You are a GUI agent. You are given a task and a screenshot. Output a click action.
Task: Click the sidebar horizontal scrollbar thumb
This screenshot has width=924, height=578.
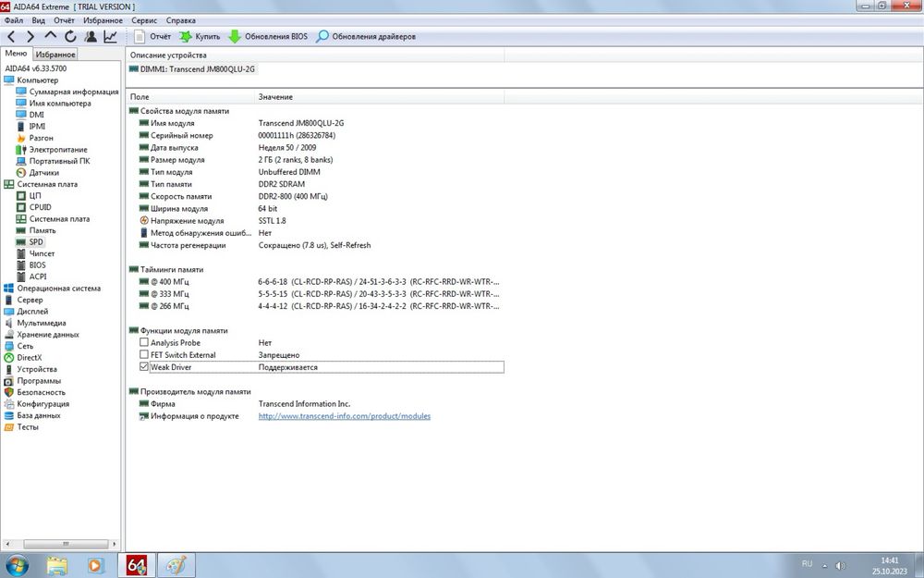(x=66, y=544)
